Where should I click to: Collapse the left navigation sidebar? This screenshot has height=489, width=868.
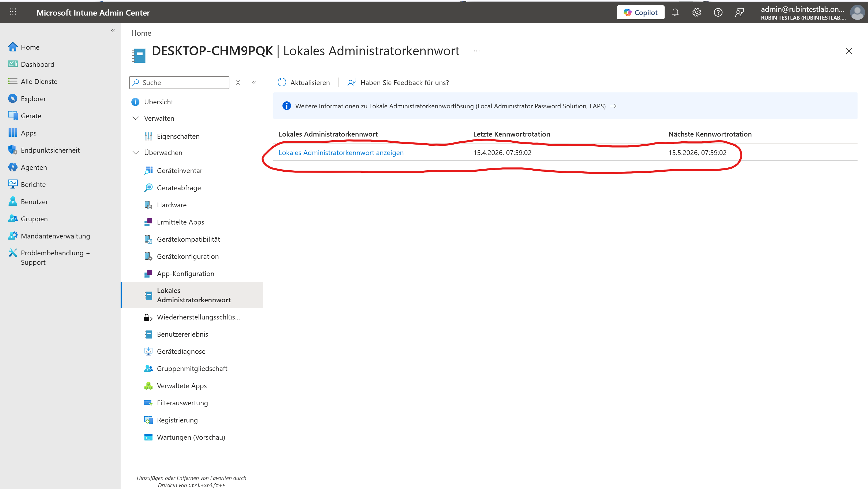pyautogui.click(x=113, y=31)
